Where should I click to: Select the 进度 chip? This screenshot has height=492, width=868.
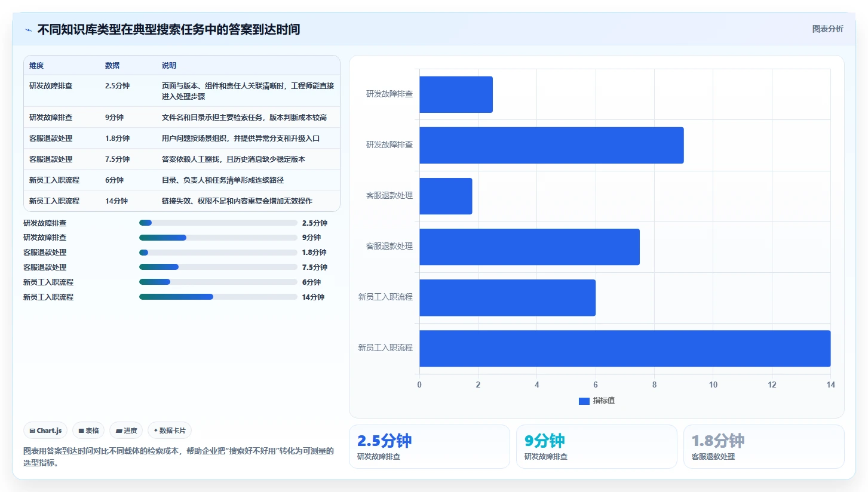tap(126, 430)
